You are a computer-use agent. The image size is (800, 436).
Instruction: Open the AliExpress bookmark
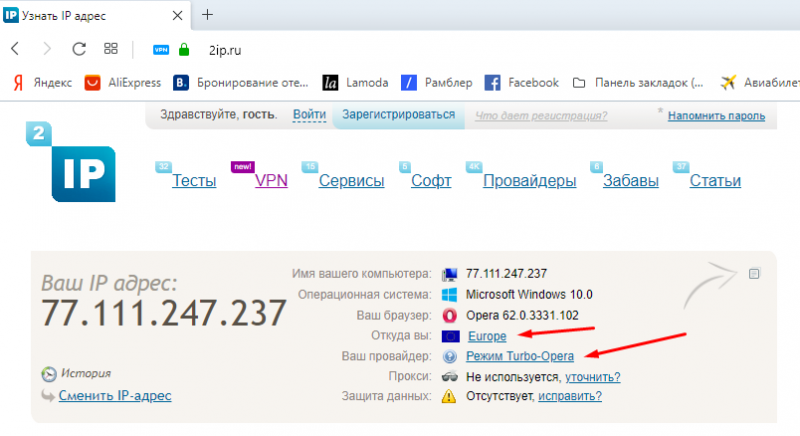(x=123, y=82)
